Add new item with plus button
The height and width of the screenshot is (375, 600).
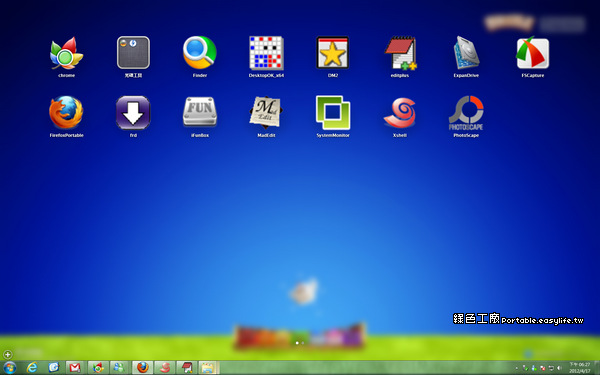(x=7, y=354)
